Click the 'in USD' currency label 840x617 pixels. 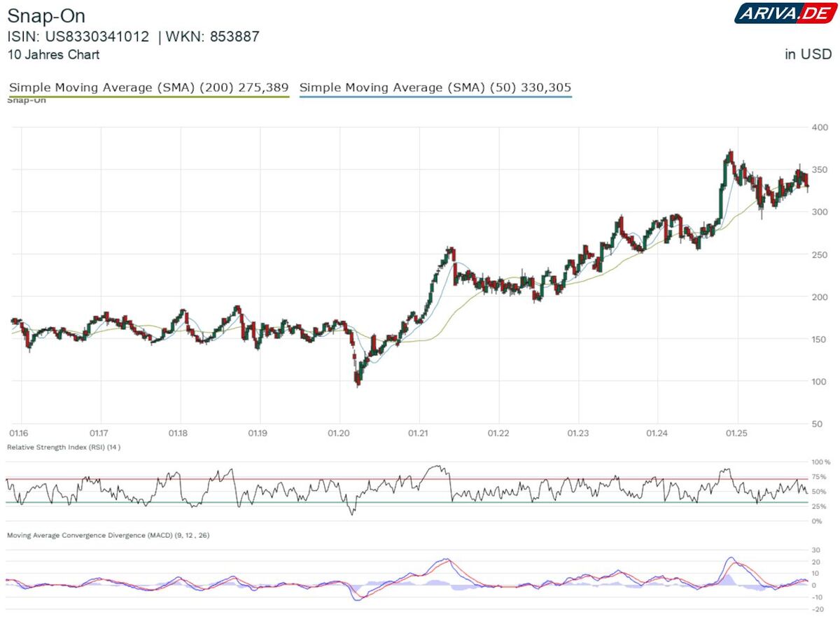(x=808, y=54)
